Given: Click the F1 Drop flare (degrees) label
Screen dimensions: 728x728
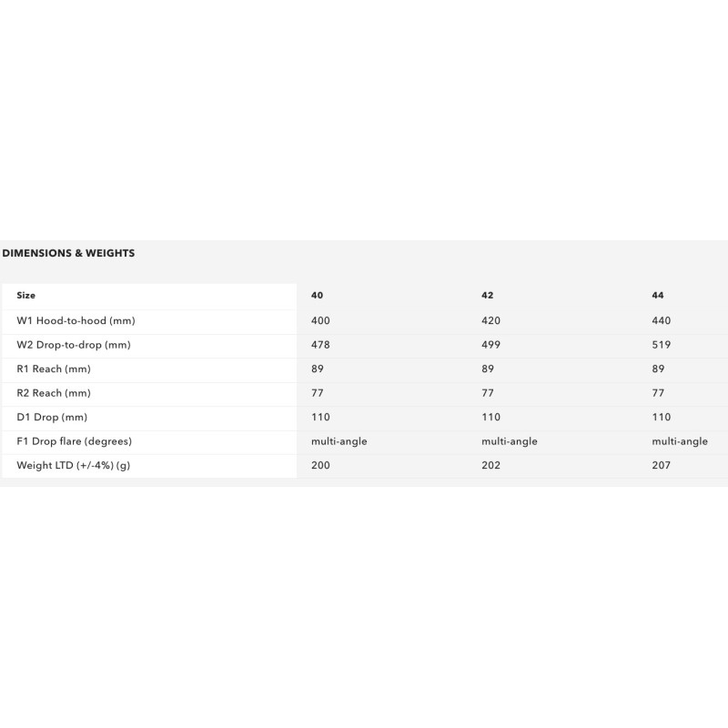Looking at the screenshot, I should [x=75, y=441].
